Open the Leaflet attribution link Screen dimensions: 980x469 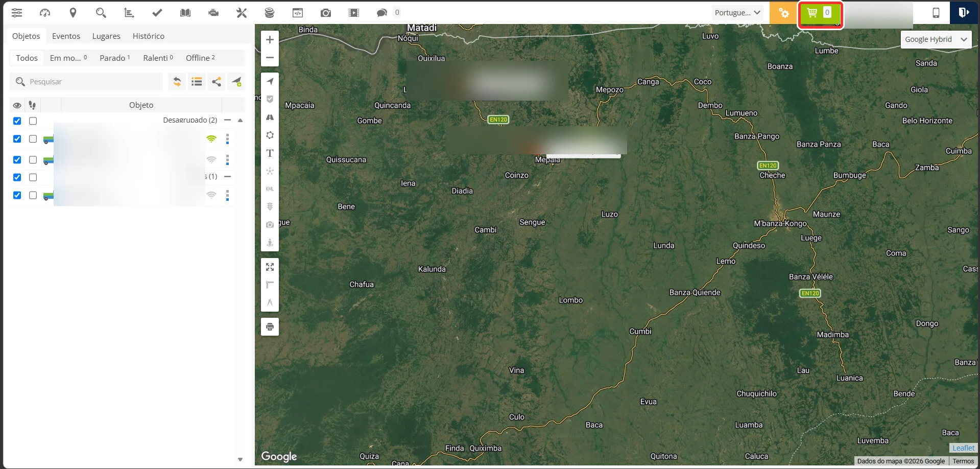click(x=963, y=448)
